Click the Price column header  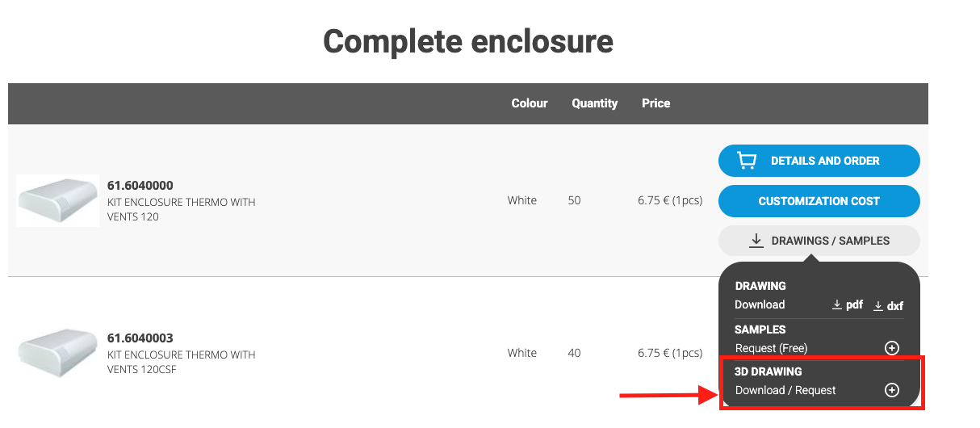point(655,103)
